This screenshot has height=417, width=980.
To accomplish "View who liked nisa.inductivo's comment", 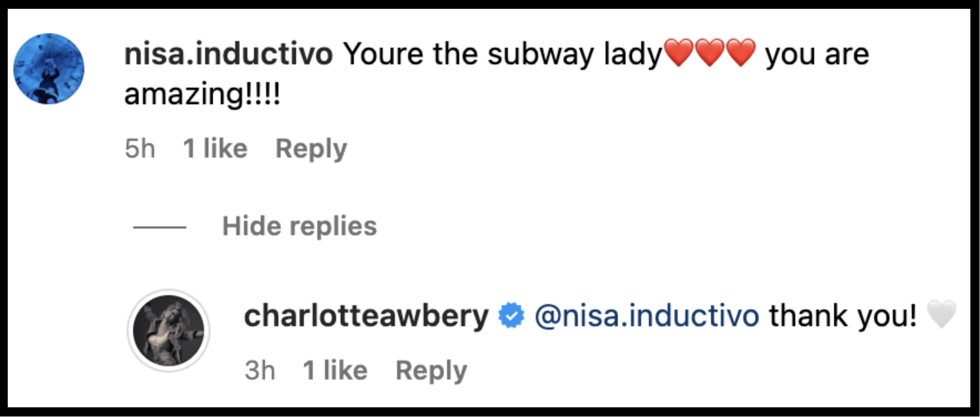I will click(214, 148).
